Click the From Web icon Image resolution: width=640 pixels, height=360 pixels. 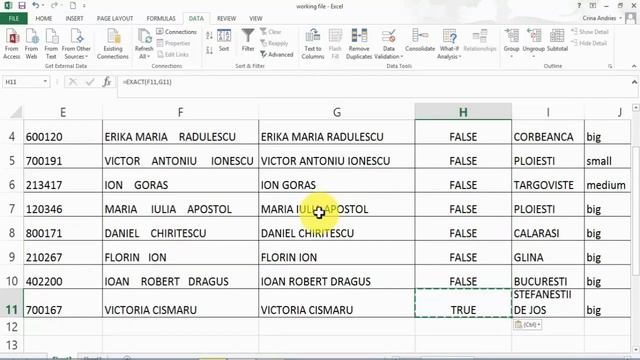click(31, 44)
